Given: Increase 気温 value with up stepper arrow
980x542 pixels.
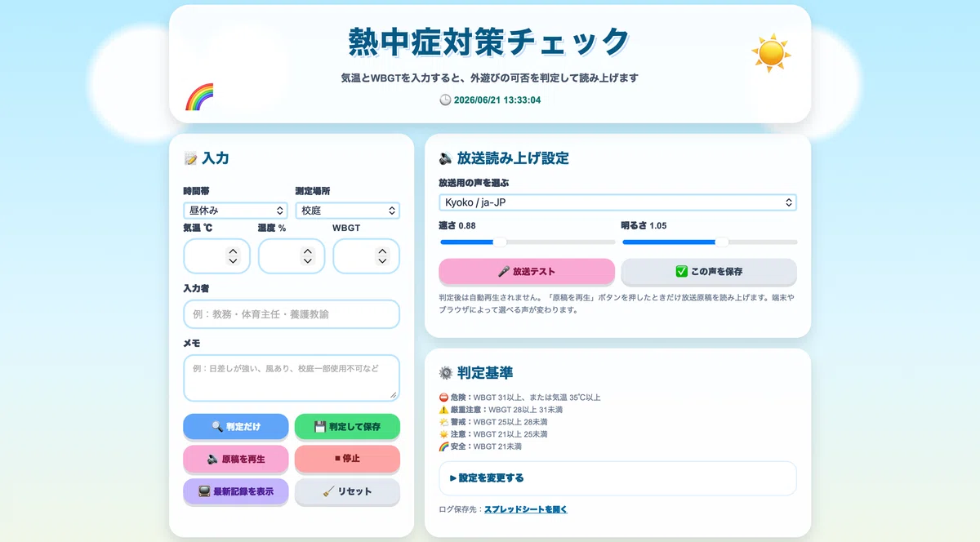Looking at the screenshot, I should click(233, 251).
